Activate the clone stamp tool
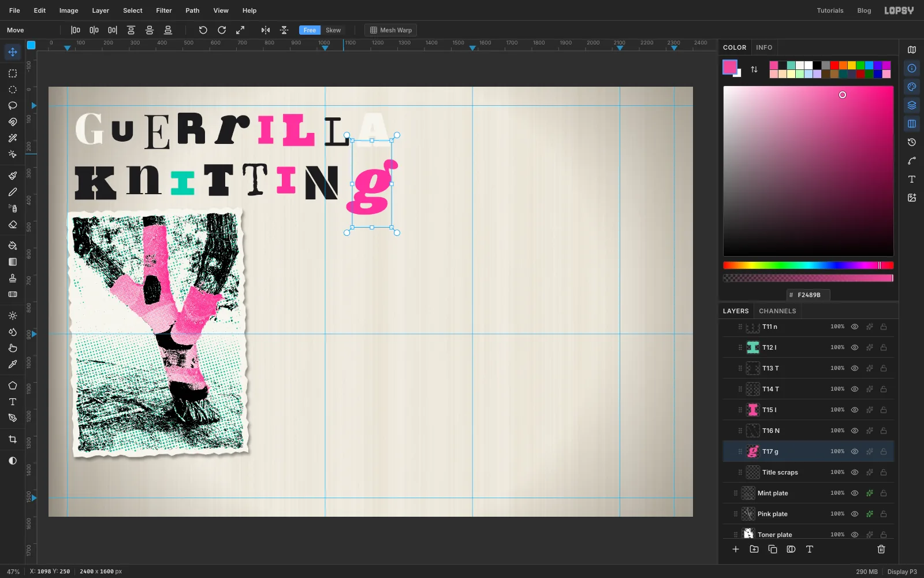 pyautogui.click(x=13, y=278)
